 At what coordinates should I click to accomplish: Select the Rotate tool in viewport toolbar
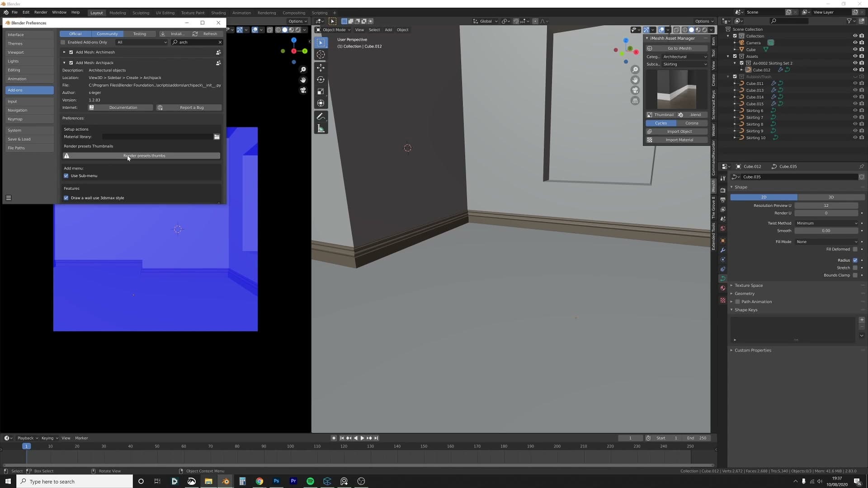(x=321, y=80)
